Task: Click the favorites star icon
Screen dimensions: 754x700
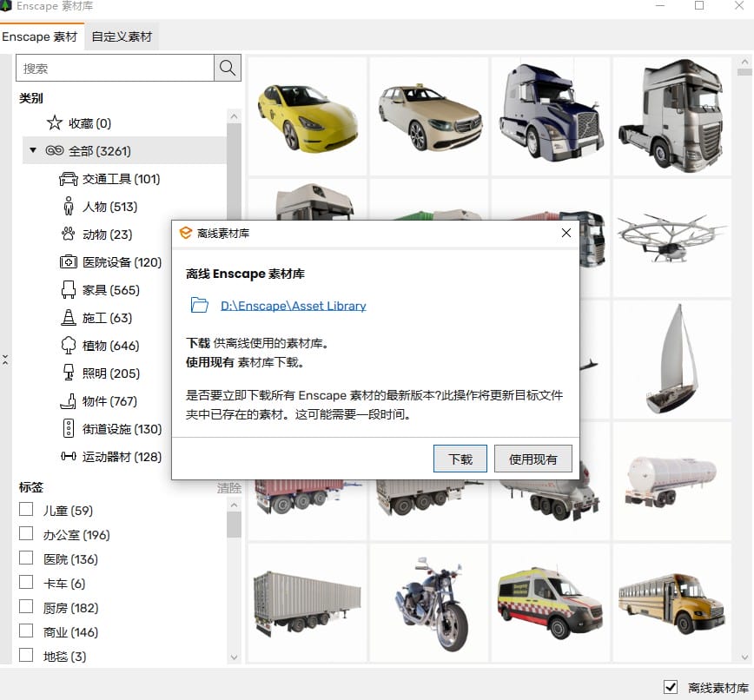Action: point(55,123)
